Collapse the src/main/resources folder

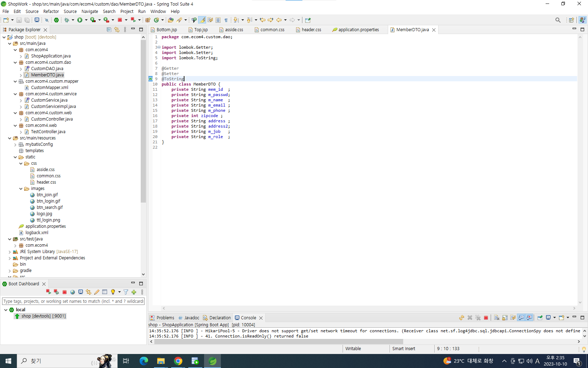(x=10, y=138)
